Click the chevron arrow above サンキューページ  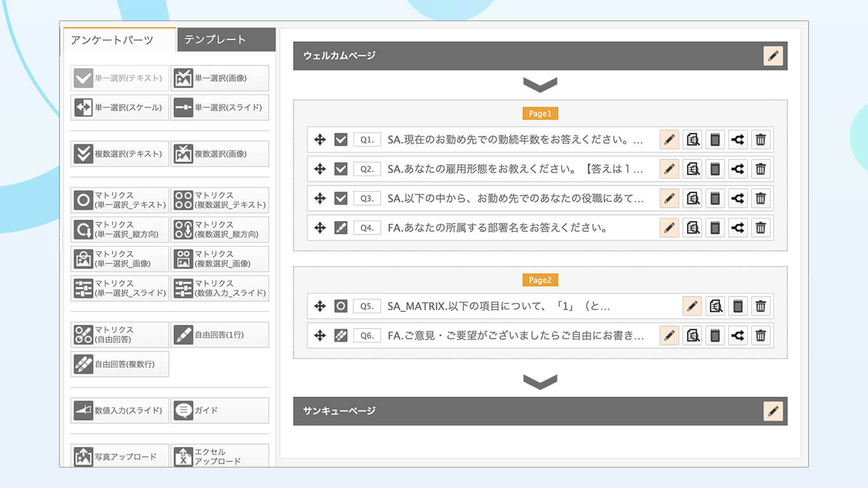click(539, 381)
